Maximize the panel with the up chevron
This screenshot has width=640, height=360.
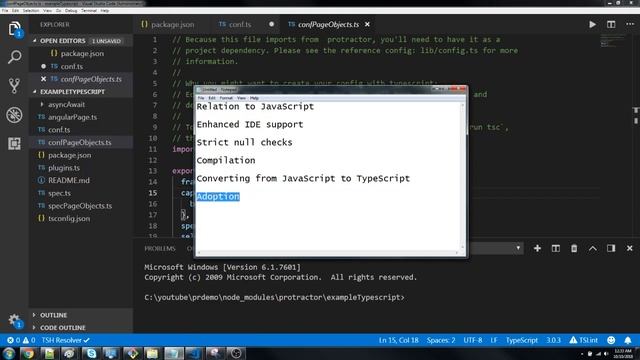point(593,248)
